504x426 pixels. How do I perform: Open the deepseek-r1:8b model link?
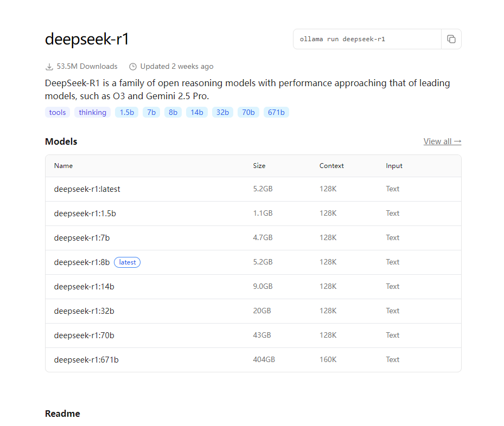click(x=82, y=262)
